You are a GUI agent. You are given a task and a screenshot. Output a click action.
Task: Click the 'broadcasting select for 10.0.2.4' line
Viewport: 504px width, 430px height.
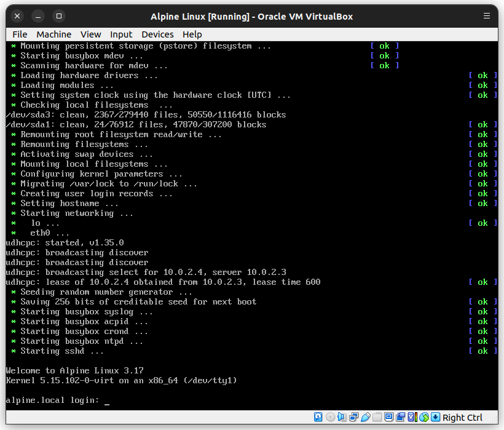point(146,272)
